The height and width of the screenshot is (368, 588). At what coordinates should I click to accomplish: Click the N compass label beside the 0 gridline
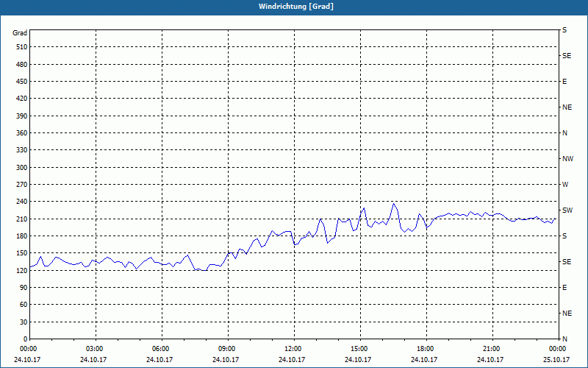[564, 339]
